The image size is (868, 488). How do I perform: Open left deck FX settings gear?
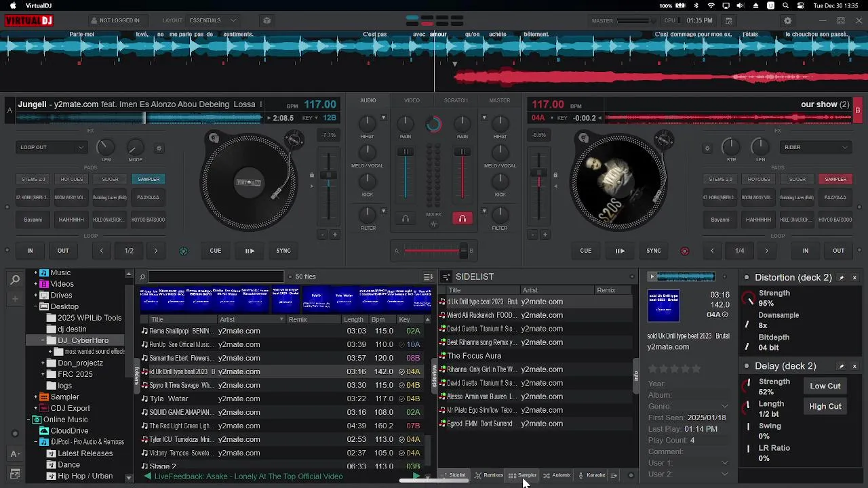click(159, 148)
